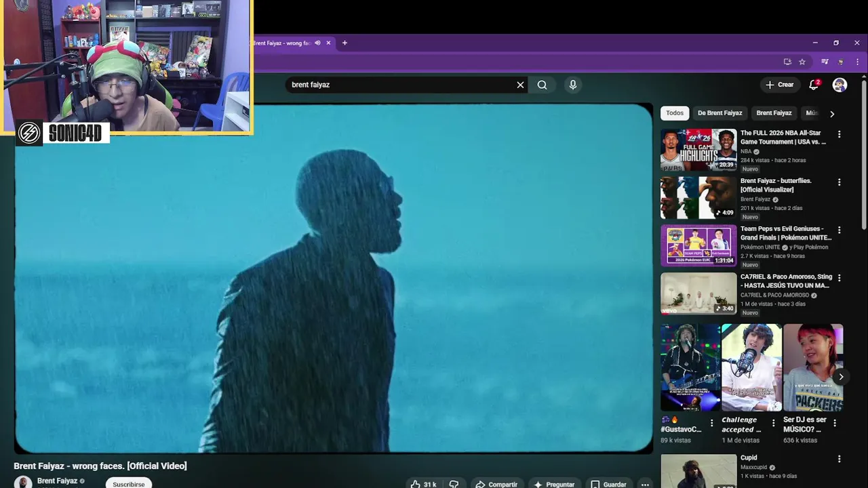Viewport: 868px width, 488px height.
Task: Open the #GustavoC short thumbnail
Action: (690, 367)
